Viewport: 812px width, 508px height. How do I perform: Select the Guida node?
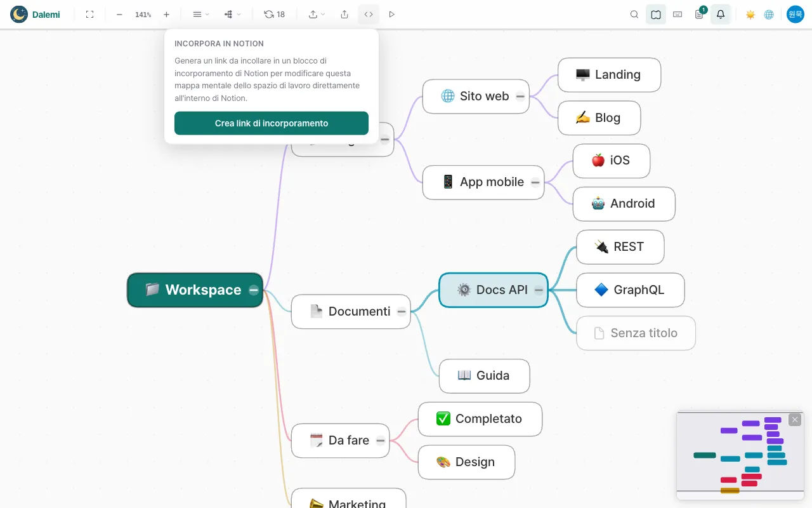(485, 376)
